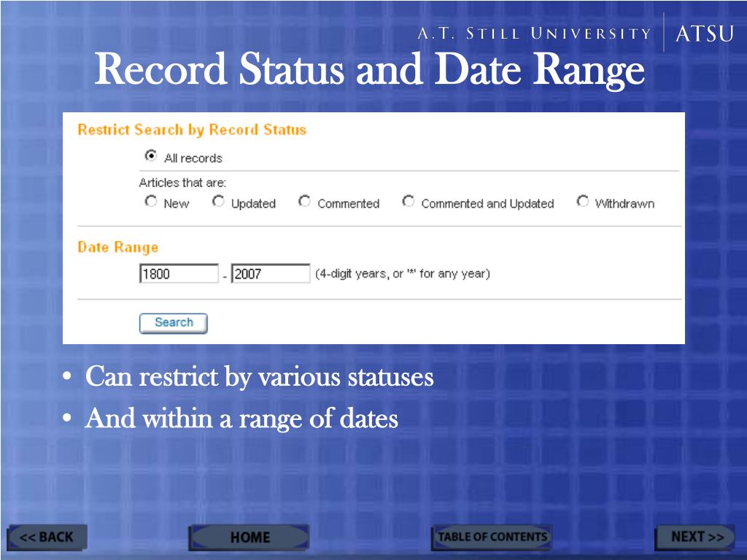Click the Restrict Search by Record Status heading
The height and width of the screenshot is (560, 747).
[192, 130]
